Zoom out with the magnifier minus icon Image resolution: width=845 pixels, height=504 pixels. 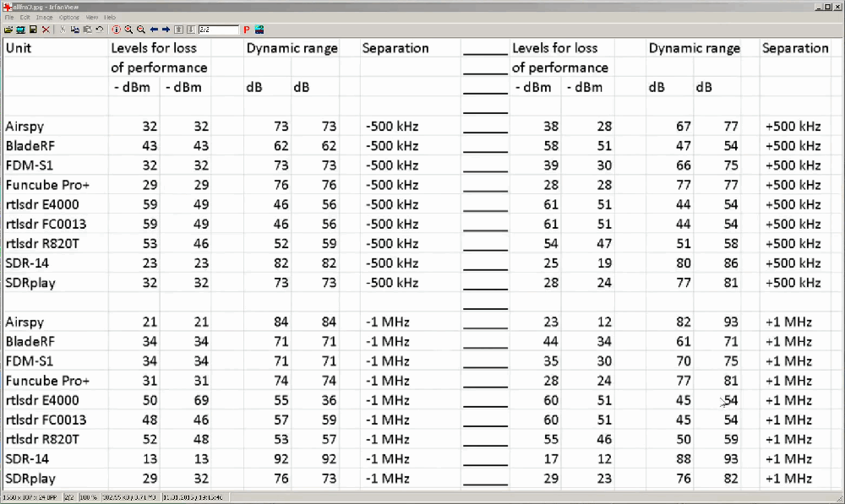(140, 30)
